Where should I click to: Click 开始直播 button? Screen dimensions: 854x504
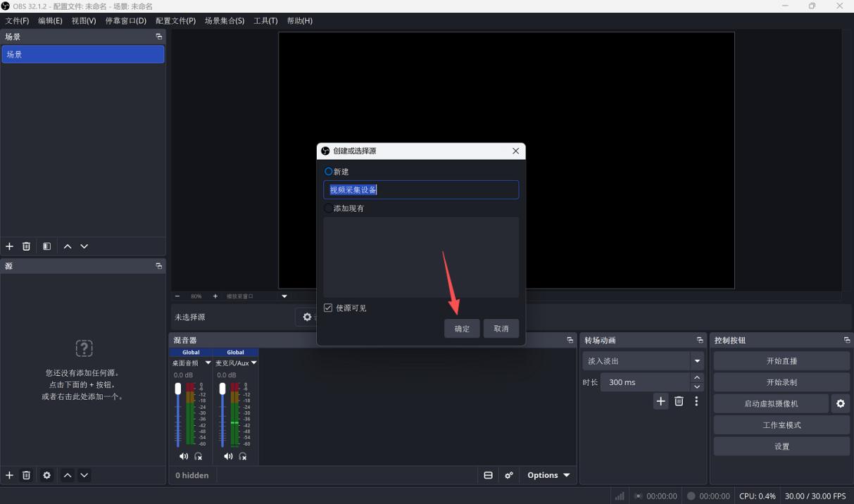tap(781, 361)
